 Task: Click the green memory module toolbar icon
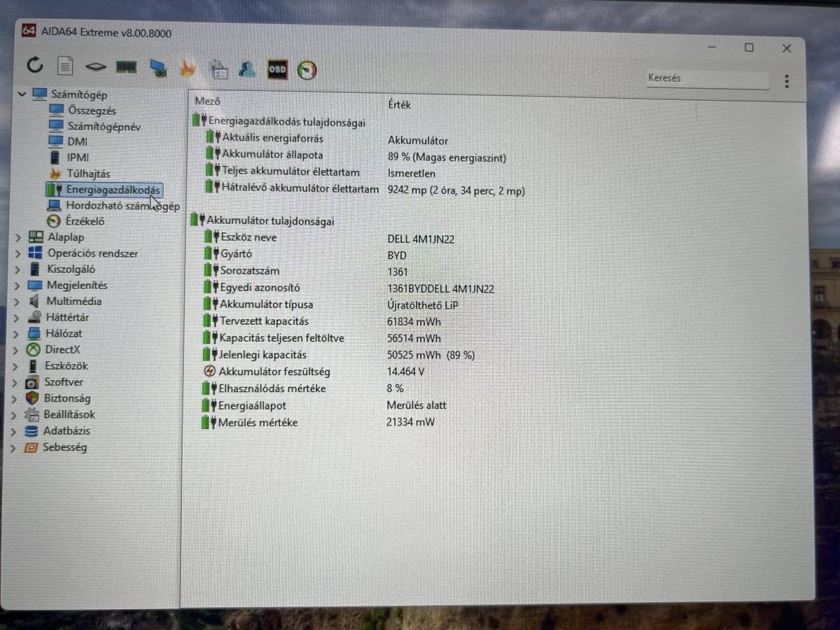click(126, 67)
